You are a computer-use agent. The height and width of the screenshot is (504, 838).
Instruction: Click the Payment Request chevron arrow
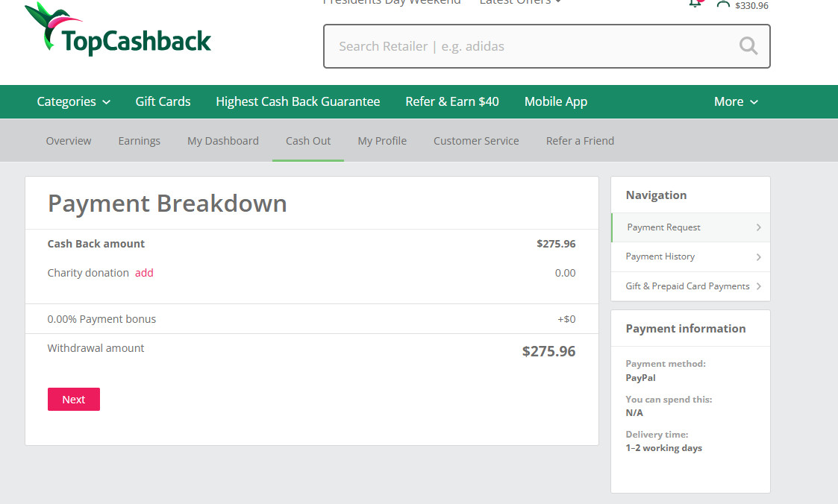pos(758,227)
